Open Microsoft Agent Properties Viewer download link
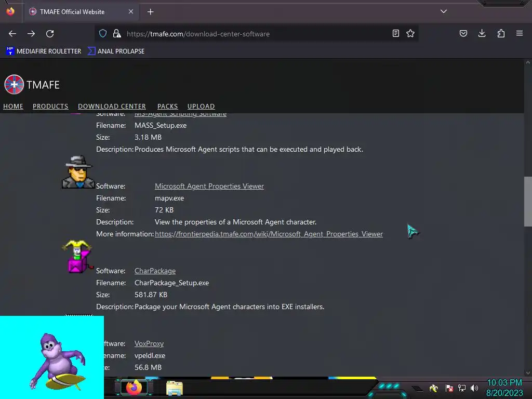The image size is (532, 399). click(x=209, y=187)
